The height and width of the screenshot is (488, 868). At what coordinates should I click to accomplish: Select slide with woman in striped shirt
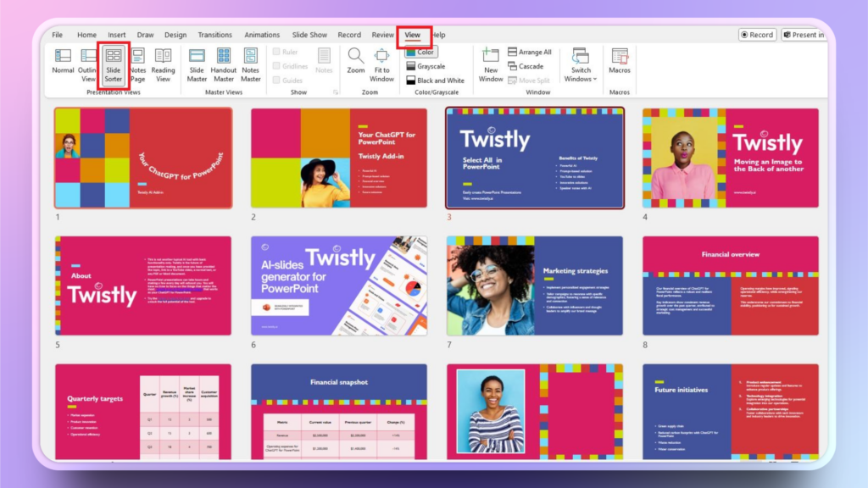tap(535, 412)
